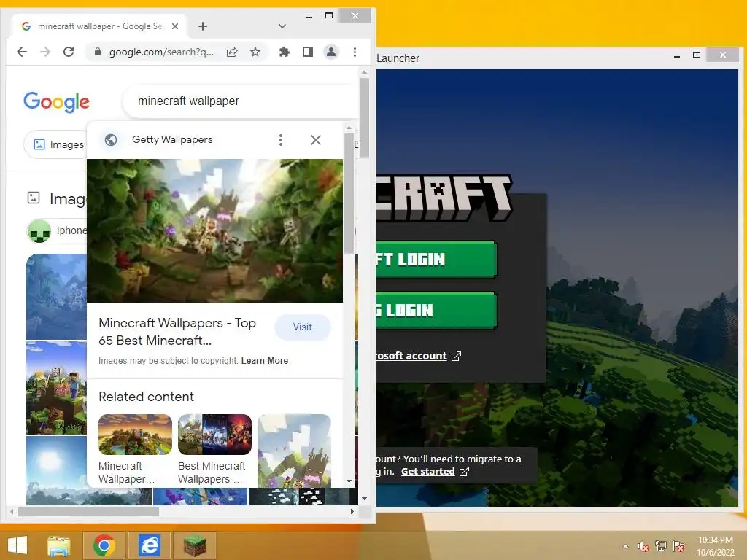747x560 pixels.
Task: Select the Images filter chip
Action: tap(55, 144)
